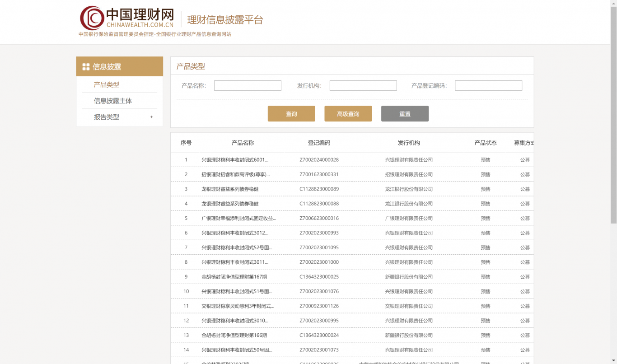617x364 pixels.
Task: Click the 序号 column header
Action: click(x=186, y=143)
